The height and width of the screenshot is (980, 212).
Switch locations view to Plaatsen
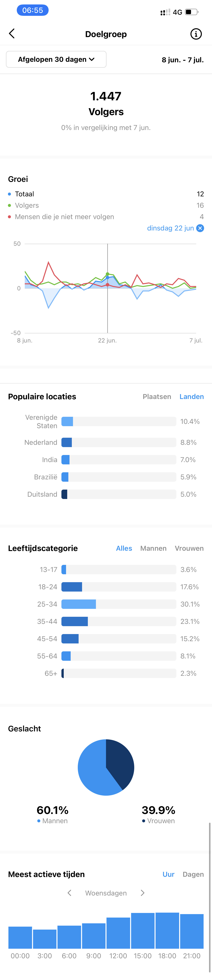157,396
